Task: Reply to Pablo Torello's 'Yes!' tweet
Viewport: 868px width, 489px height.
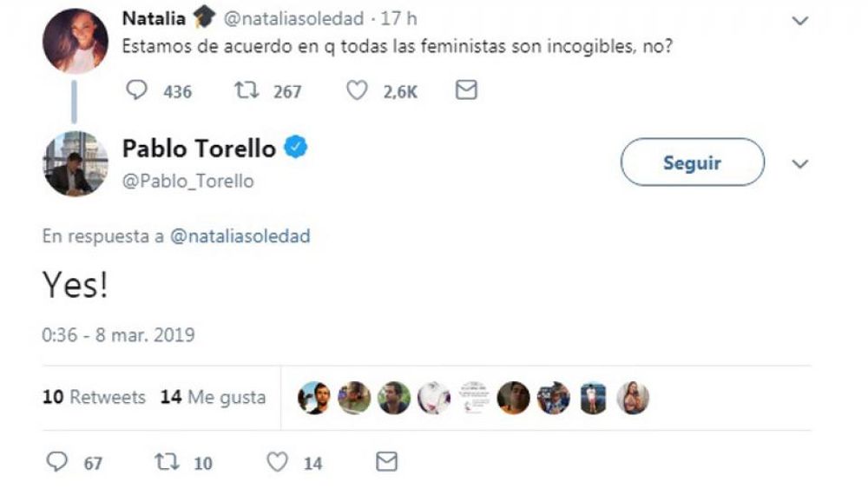Action: click(x=57, y=462)
